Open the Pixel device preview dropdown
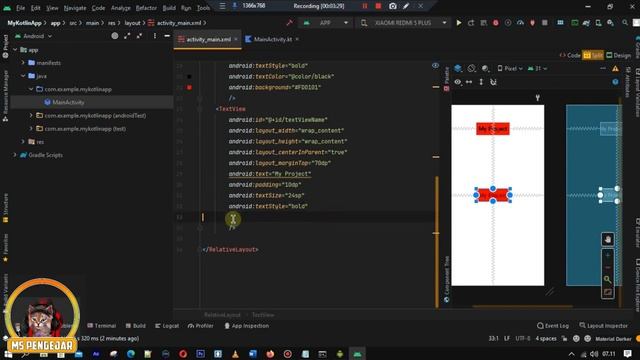 tap(510, 69)
